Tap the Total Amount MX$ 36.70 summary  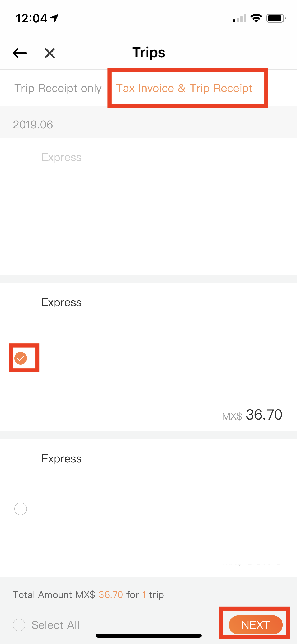(x=88, y=595)
